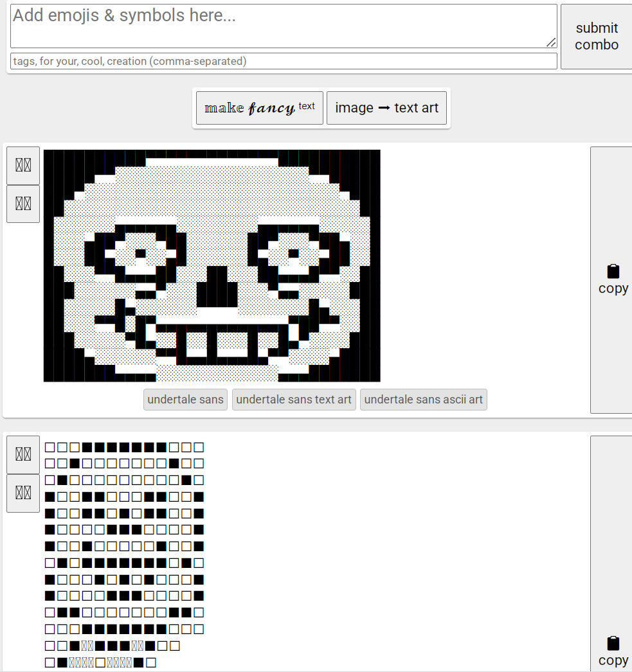
Task: Click the lower vote button beside squares art
Action: [23, 493]
